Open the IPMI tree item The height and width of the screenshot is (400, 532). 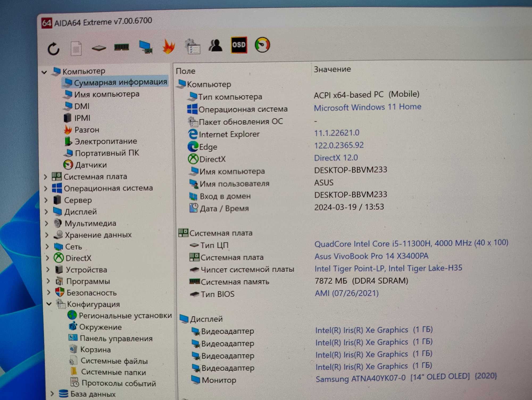(x=82, y=118)
